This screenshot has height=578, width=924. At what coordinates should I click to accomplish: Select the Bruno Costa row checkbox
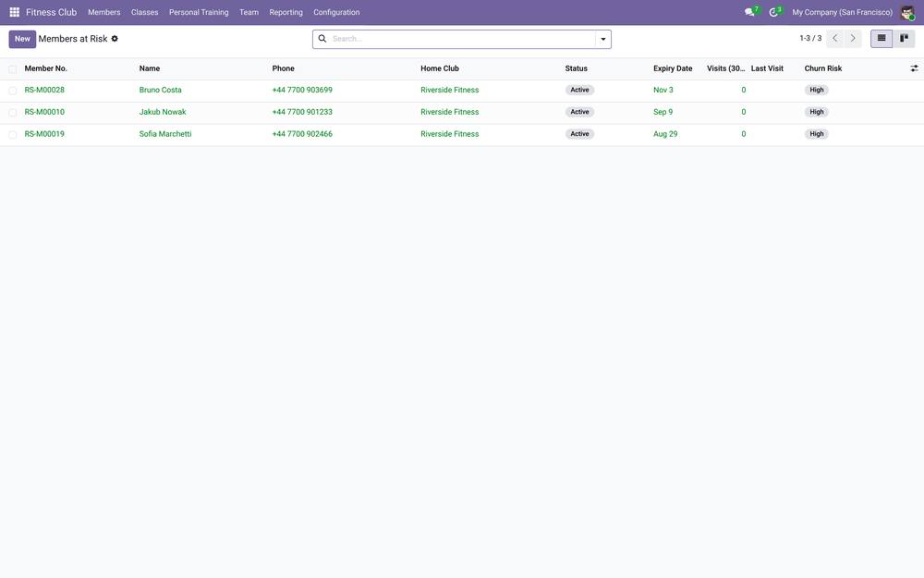click(x=12, y=91)
